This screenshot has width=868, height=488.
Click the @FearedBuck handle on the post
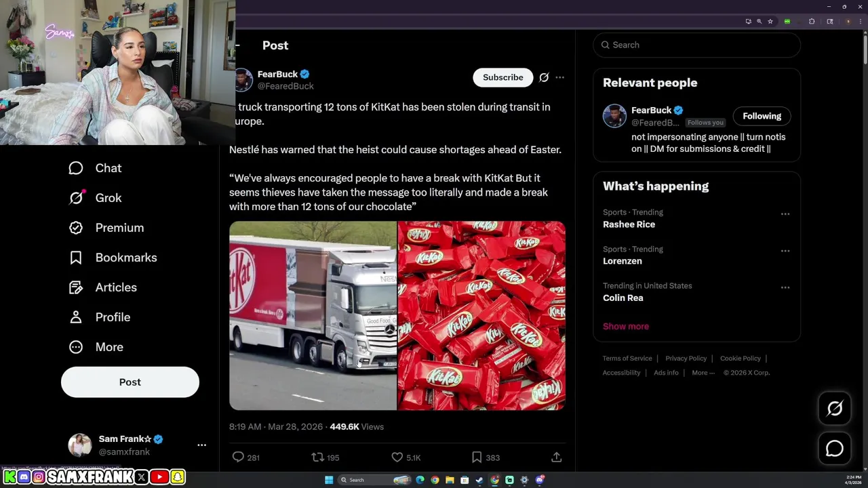pos(285,86)
